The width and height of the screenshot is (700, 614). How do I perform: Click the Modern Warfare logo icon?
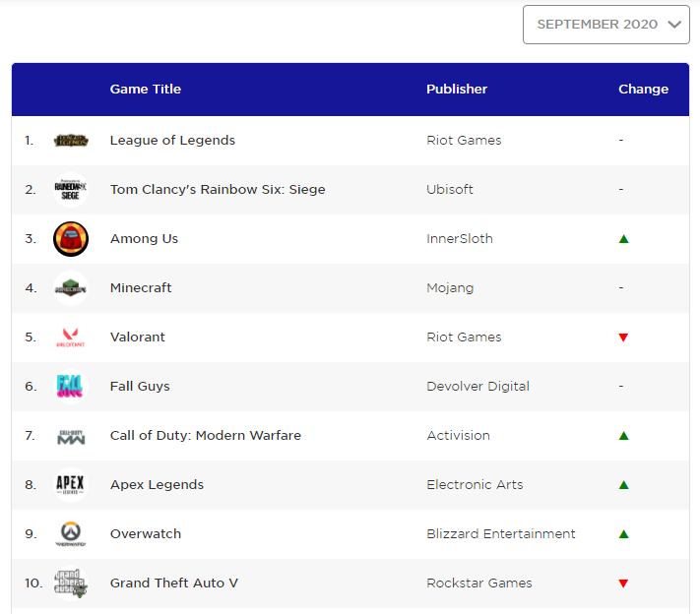point(71,436)
